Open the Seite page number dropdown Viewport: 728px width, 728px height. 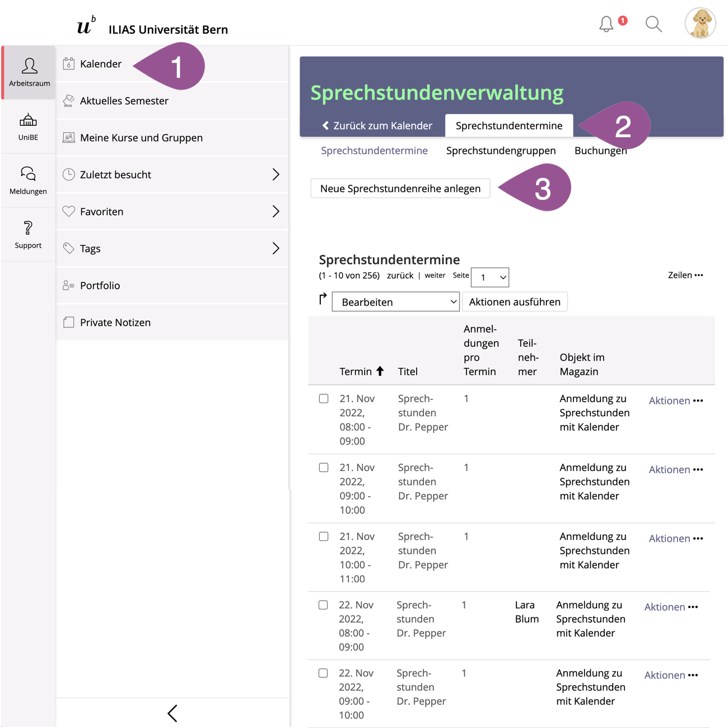coord(490,277)
